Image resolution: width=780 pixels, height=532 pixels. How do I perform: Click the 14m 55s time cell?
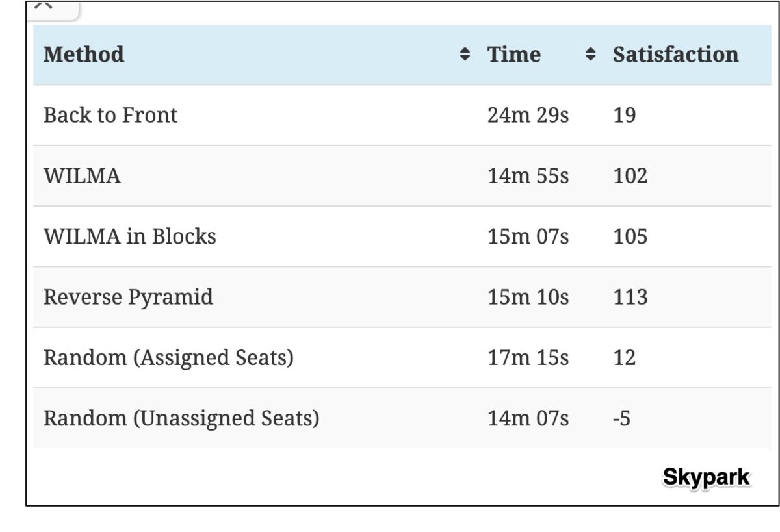[x=528, y=176]
